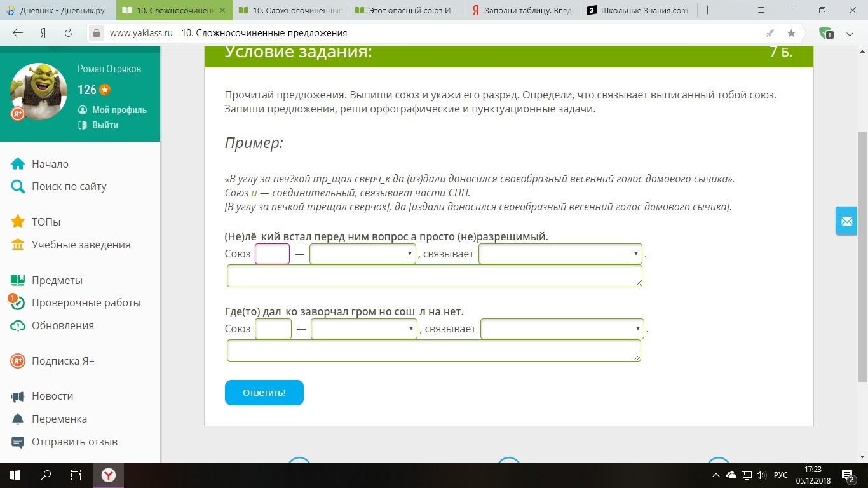Screen dimensions: 868x488
Task: Click the green shield protection icon
Action: tap(825, 33)
